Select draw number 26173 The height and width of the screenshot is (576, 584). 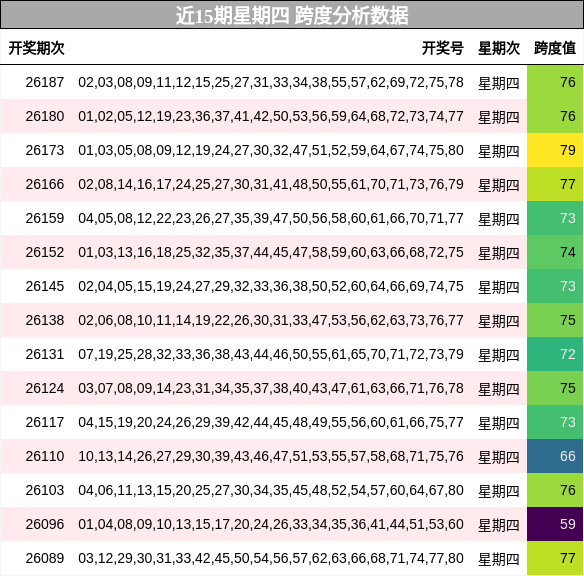pos(45,150)
